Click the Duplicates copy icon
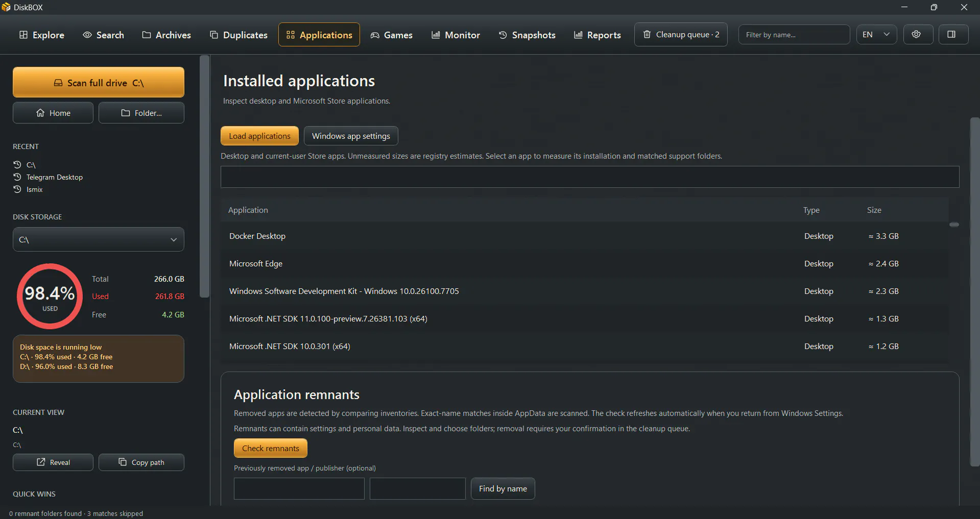Viewport: 980px width, 519px height. click(x=214, y=35)
